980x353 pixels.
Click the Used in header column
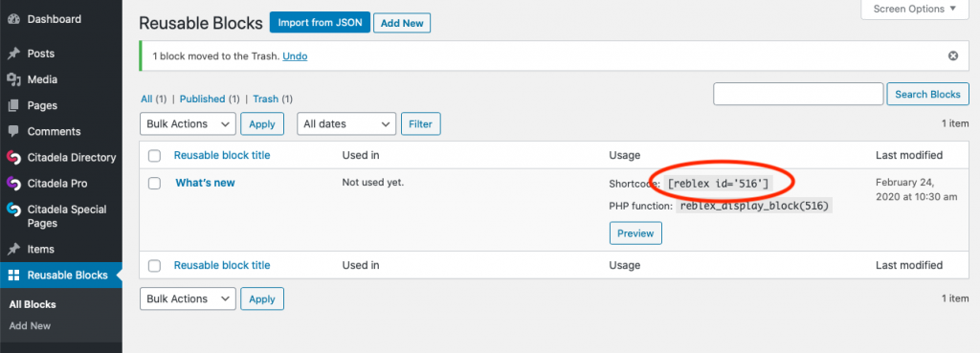coord(361,155)
